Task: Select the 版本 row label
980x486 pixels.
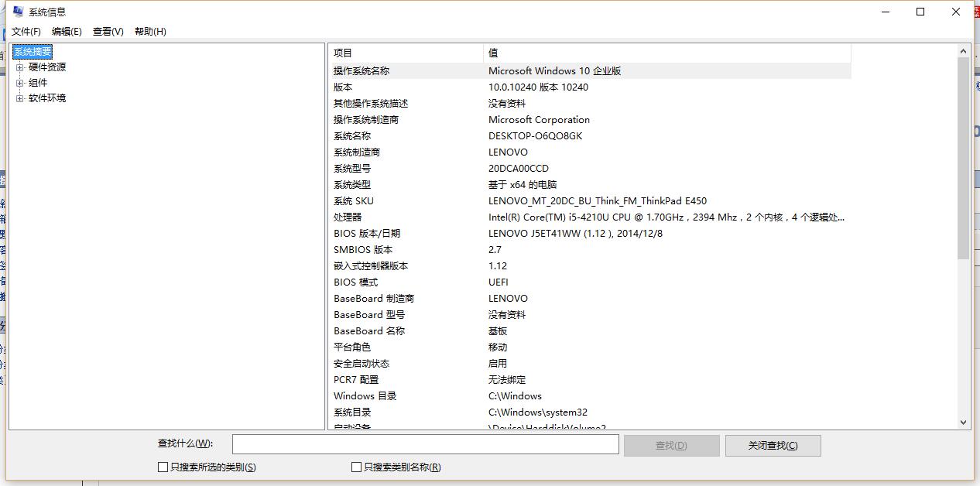Action: tap(343, 87)
